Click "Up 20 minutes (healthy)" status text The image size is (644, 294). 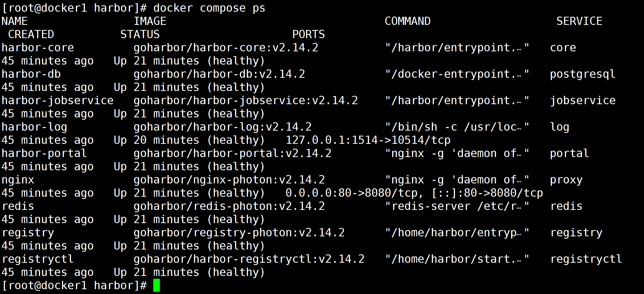[189, 140]
